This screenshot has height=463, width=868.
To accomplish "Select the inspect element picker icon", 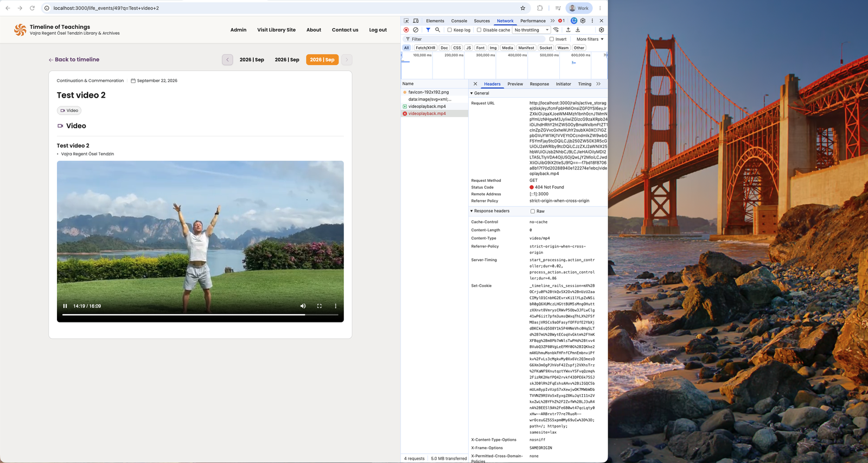I will 406,21.
